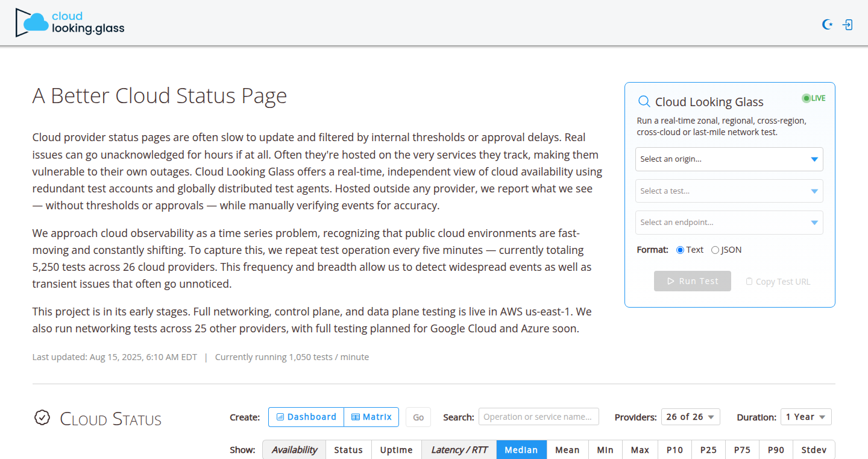Screen dimensions: 868x459
Task: Show Status view
Action: point(348,450)
